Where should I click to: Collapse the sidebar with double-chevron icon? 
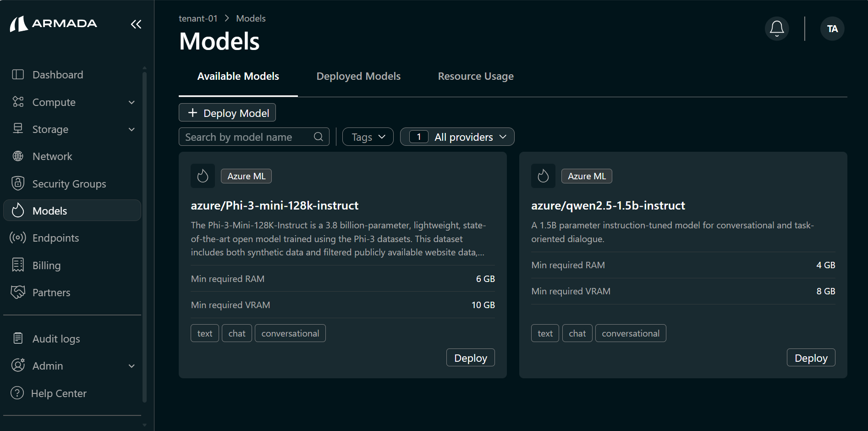[x=136, y=24]
